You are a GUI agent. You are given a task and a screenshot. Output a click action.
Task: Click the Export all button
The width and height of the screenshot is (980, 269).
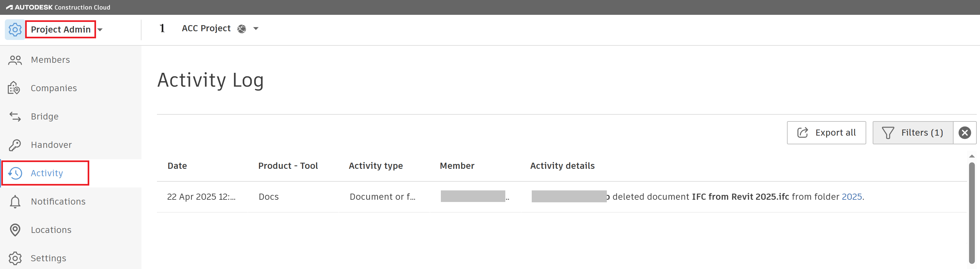826,133
